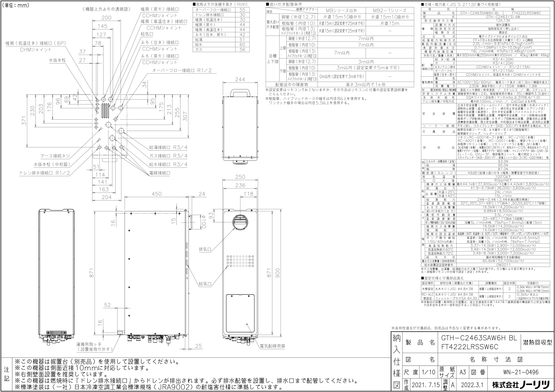Click the 底板よりの各継手高さ table heading
Screen dimensions: 555x392
[x=220, y=4]
